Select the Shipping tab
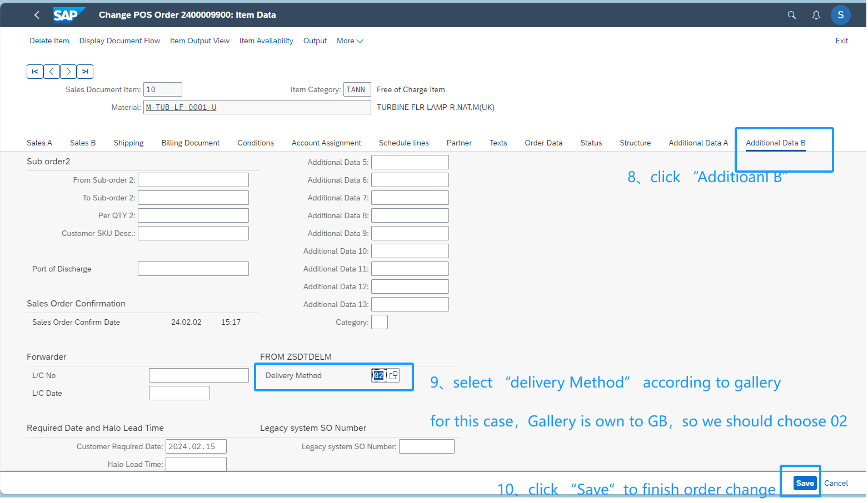This screenshot has width=868, height=503. [128, 143]
